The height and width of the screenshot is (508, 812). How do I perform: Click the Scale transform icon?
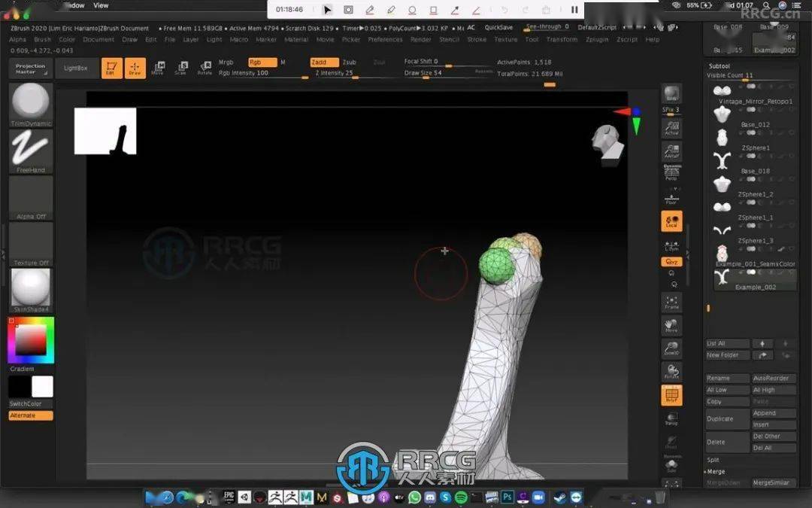[x=180, y=68]
